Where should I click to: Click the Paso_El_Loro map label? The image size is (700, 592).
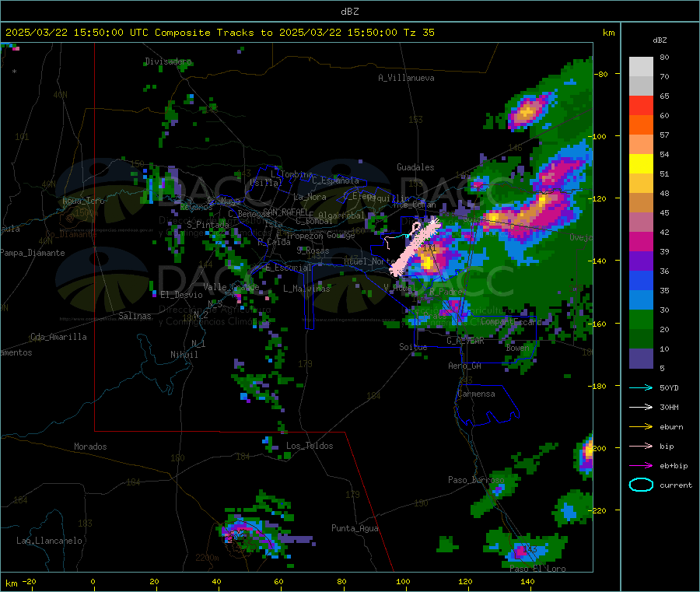tap(537, 569)
